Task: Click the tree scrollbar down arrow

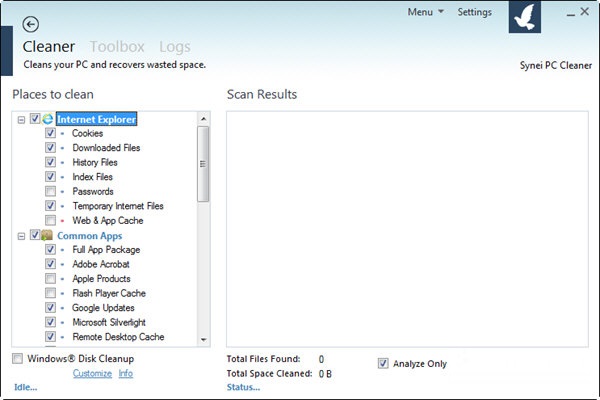Action: point(204,340)
